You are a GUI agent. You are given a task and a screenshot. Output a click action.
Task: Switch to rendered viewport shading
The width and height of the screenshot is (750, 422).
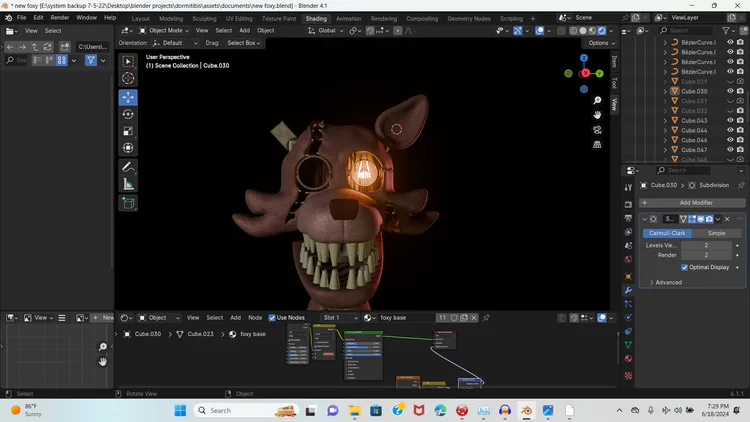click(x=602, y=31)
